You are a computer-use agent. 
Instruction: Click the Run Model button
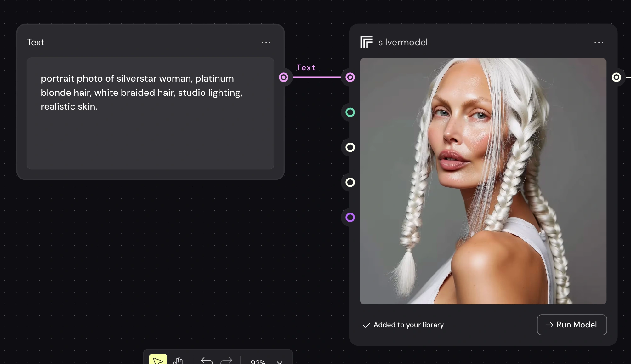pyautogui.click(x=571, y=325)
